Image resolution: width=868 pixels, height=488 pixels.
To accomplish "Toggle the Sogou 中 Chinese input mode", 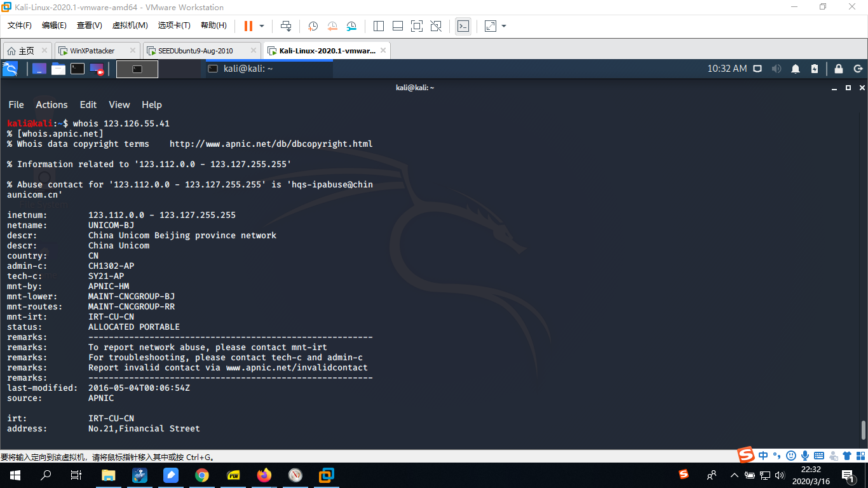I will point(763,455).
